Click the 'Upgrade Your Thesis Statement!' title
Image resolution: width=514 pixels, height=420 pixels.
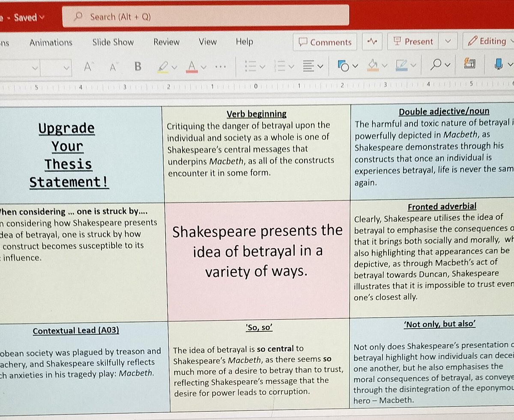click(69, 155)
